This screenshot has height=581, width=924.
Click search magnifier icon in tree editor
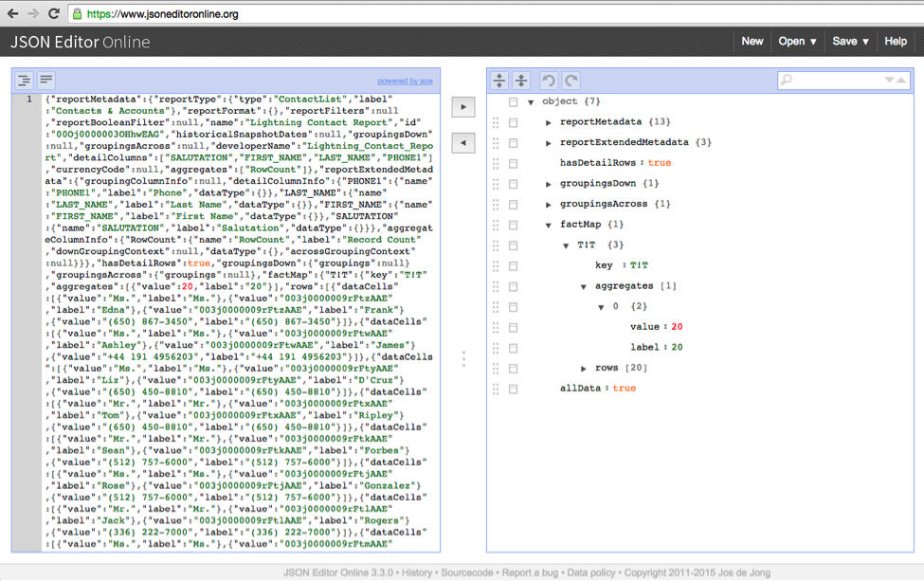click(787, 81)
